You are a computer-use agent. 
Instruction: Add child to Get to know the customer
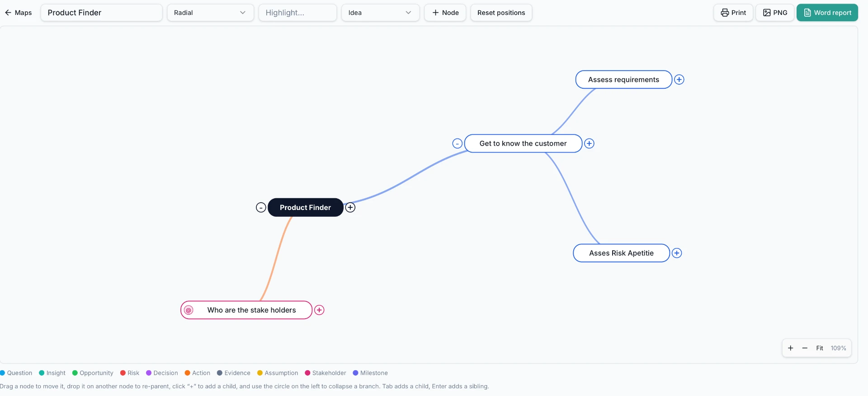(589, 143)
